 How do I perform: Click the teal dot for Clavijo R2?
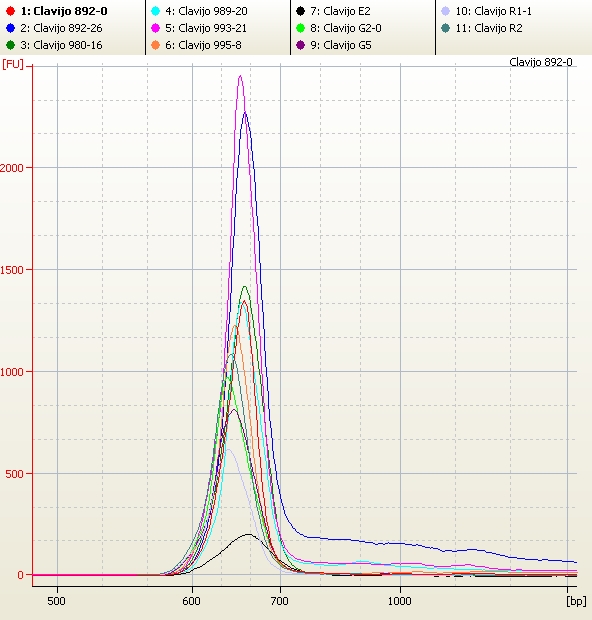click(x=446, y=28)
